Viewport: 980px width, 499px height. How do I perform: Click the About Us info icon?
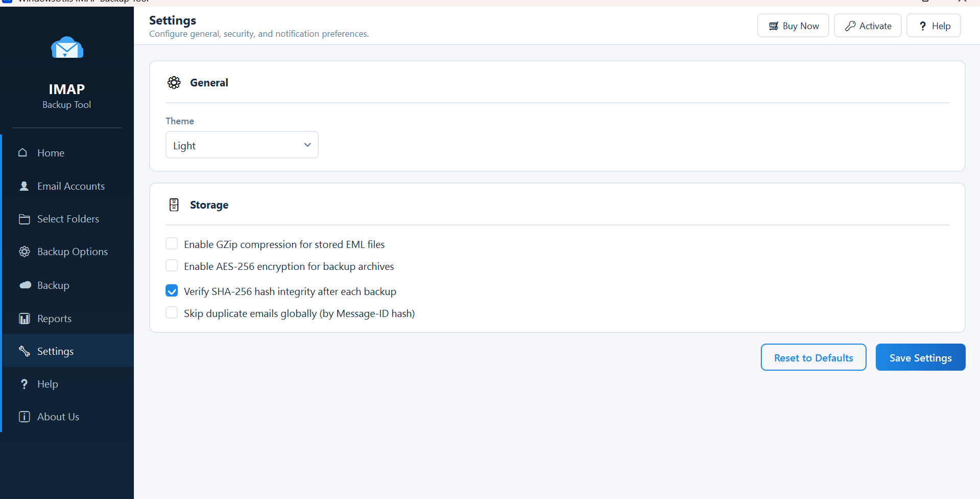coord(24,417)
